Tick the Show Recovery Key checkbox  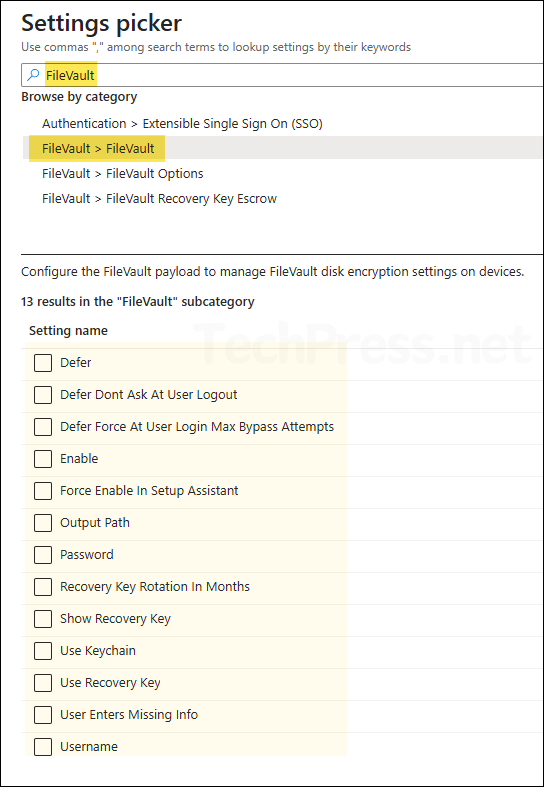click(x=43, y=619)
